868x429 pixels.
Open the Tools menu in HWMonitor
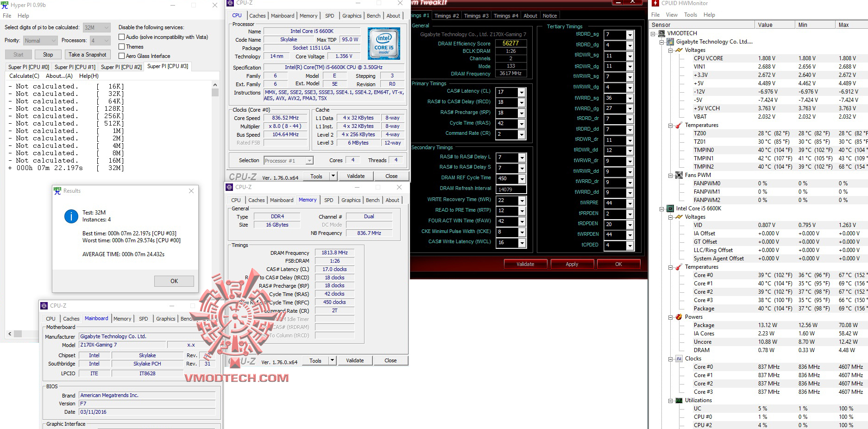[x=690, y=15]
